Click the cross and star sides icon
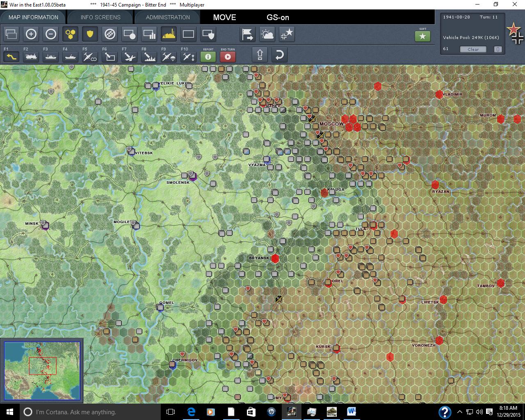Viewport: 525px width, 420px height. point(287,34)
